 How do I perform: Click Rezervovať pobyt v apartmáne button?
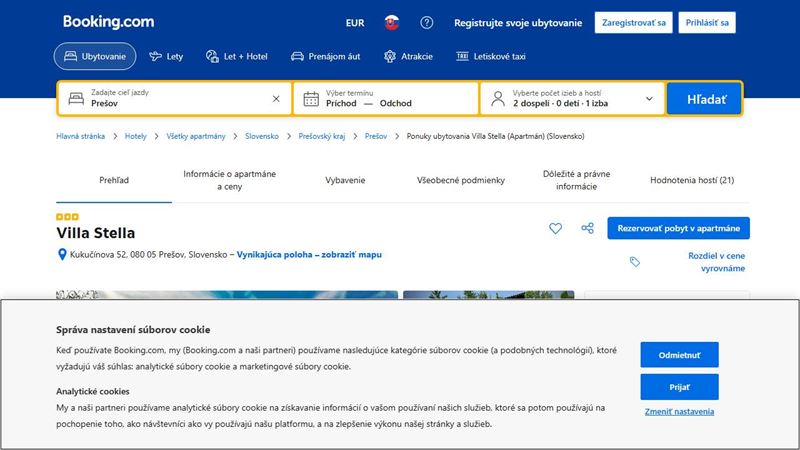679,228
